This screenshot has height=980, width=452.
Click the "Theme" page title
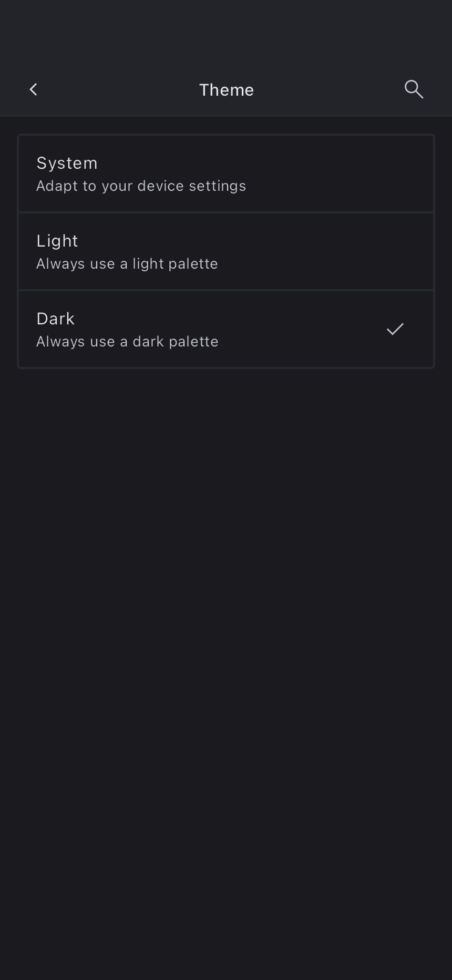[x=226, y=90]
